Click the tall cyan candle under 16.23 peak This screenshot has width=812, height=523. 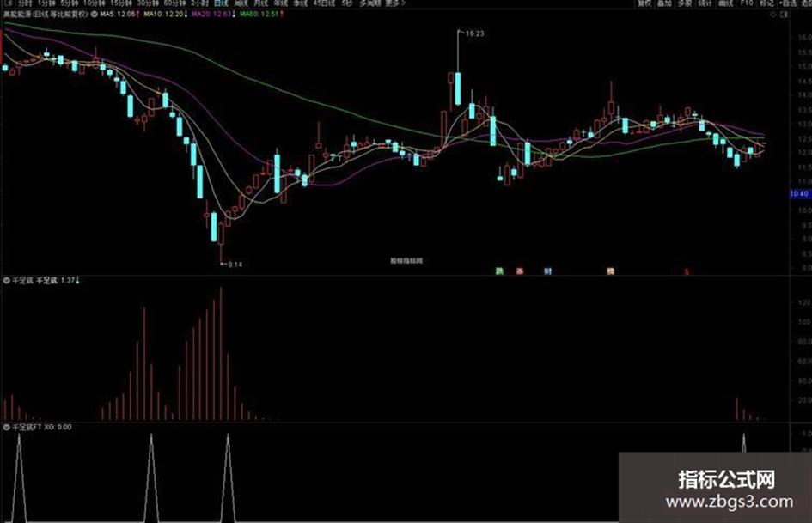458,88
